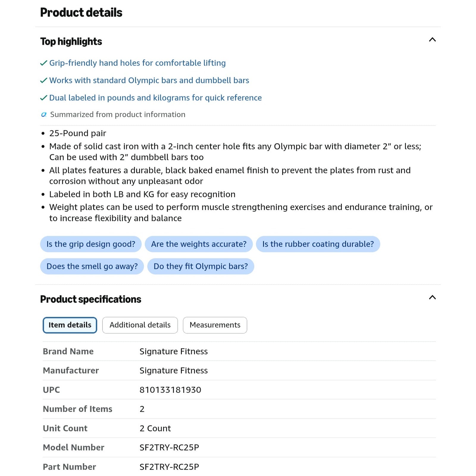The image size is (476, 476).
Task: Select the Item details tab
Action: (70, 325)
